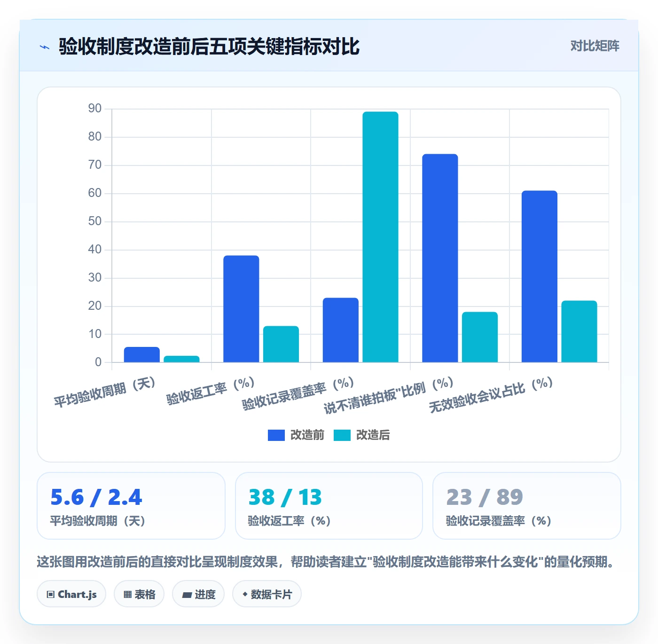
Task: Click the description text starting with 这张图用改造前后
Action: 327,562
